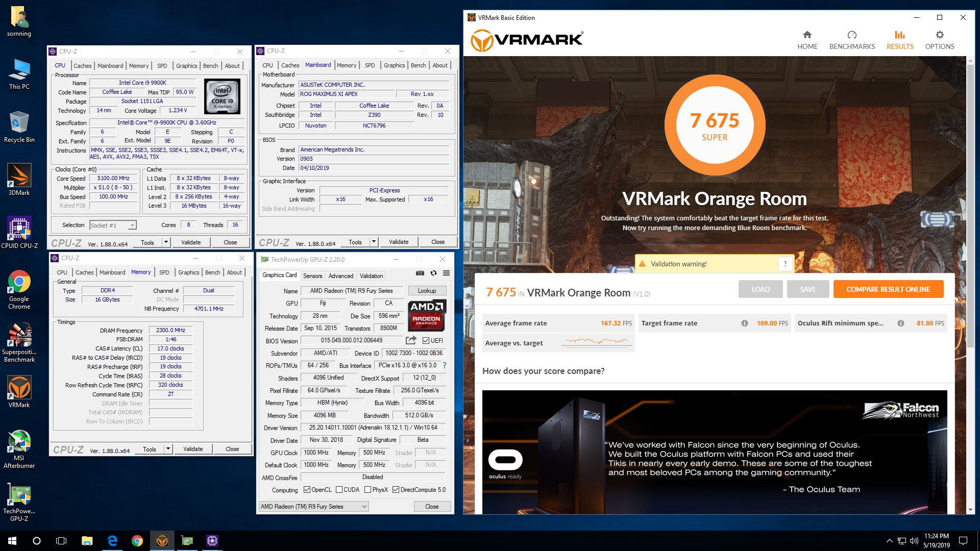Click Bus Interface question mark in GPU-Z
The width and height of the screenshot is (980, 551).
445,365
